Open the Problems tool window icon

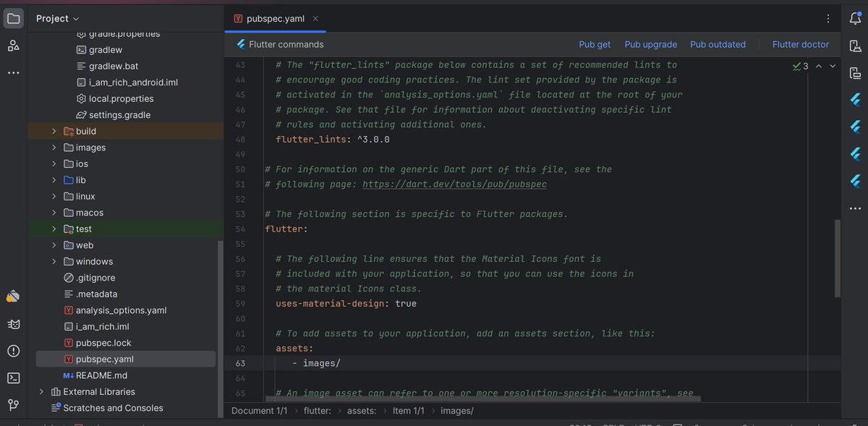[13, 351]
